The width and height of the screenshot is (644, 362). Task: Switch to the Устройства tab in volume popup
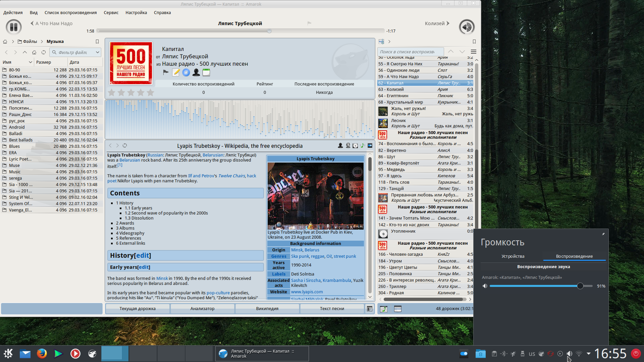tap(513, 256)
